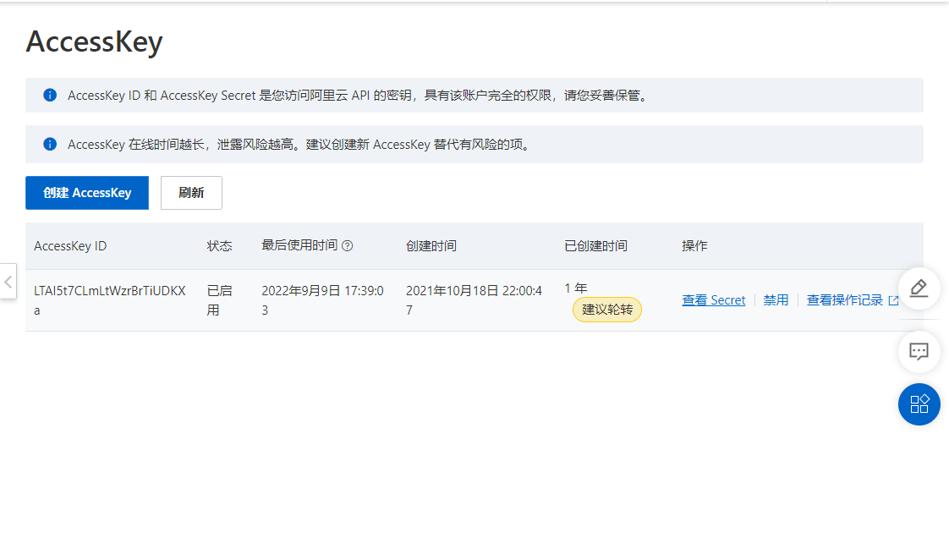The height and width of the screenshot is (560, 949).
Task: Open the chat feedback floating icon
Action: click(919, 351)
